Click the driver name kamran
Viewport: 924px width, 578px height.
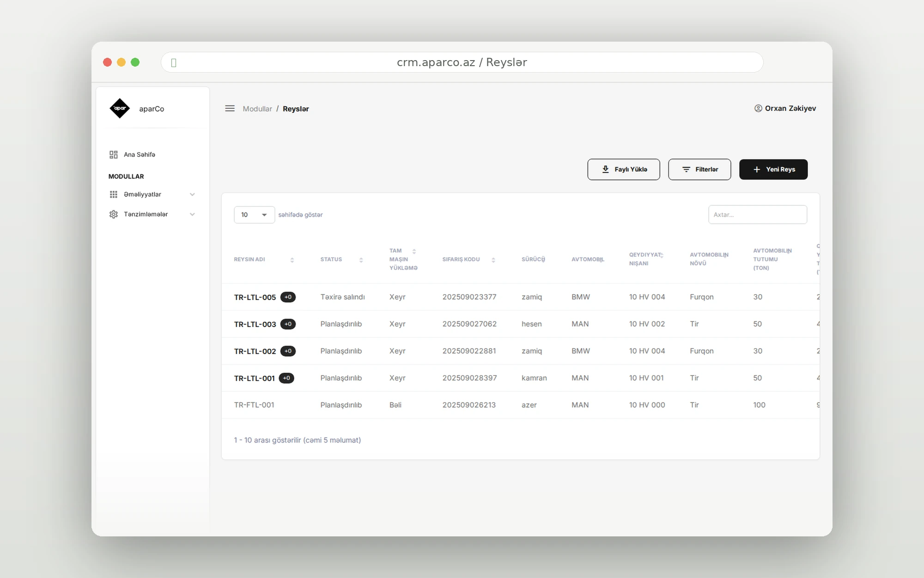[534, 378]
